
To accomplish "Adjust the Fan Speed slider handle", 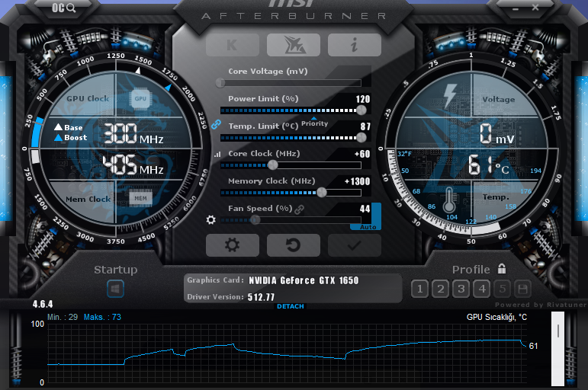I will (x=255, y=219).
